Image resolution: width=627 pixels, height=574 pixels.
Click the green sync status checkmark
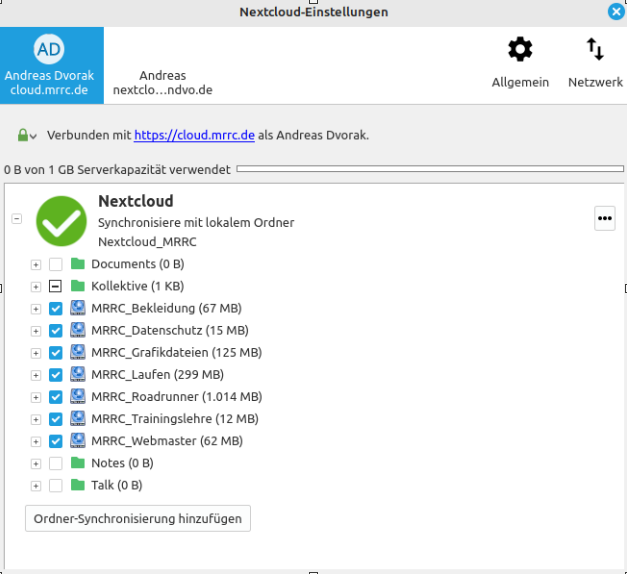click(x=61, y=221)
